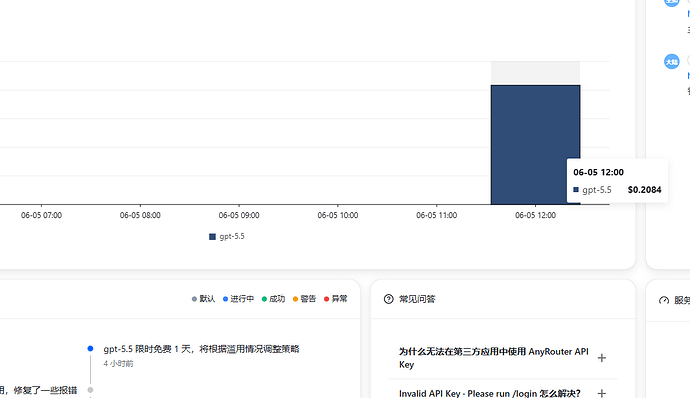Select the 06-05 07:00 axis label

(41, 215)
